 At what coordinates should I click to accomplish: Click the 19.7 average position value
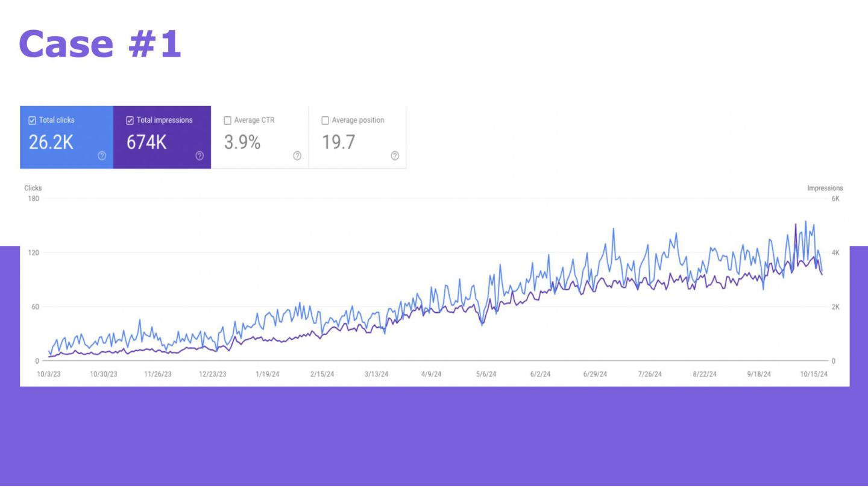(x=338, y=142)
